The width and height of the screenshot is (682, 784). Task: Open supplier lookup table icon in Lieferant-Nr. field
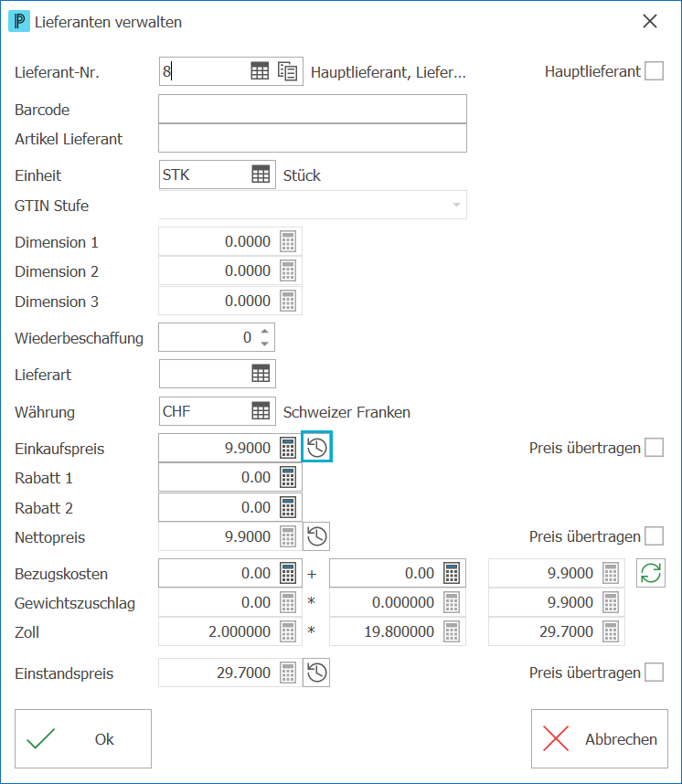260,71
